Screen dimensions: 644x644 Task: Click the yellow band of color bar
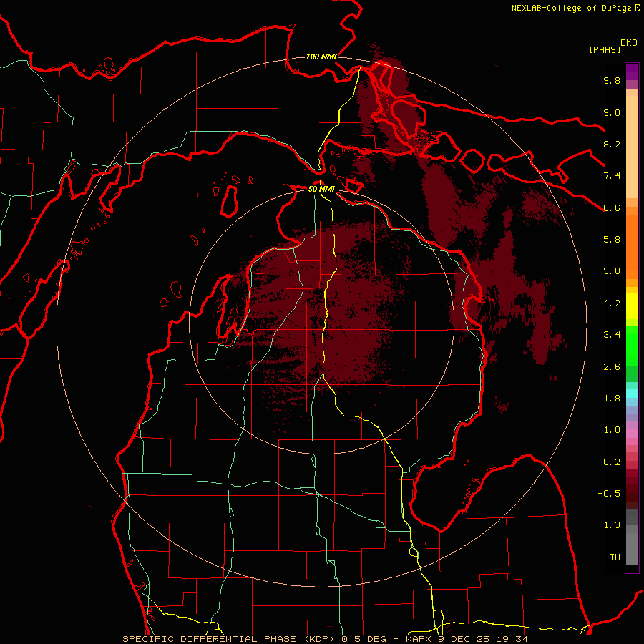tap(632, 306)
